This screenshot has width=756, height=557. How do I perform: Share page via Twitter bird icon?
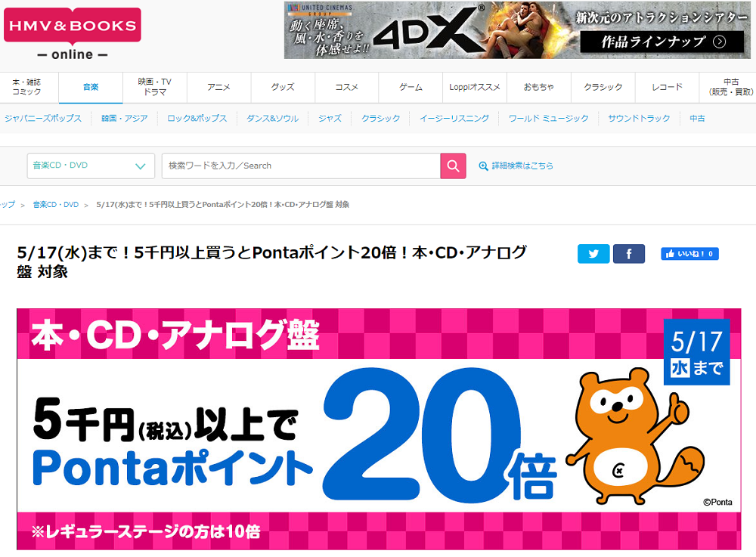pyautogui.click(x=593, y=253)
